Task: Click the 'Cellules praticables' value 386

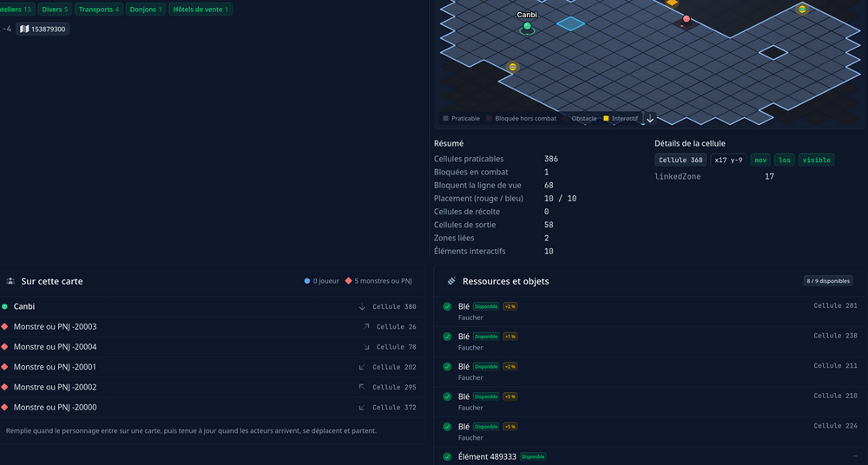Action: pyautogui.click(x=551, y=159)
